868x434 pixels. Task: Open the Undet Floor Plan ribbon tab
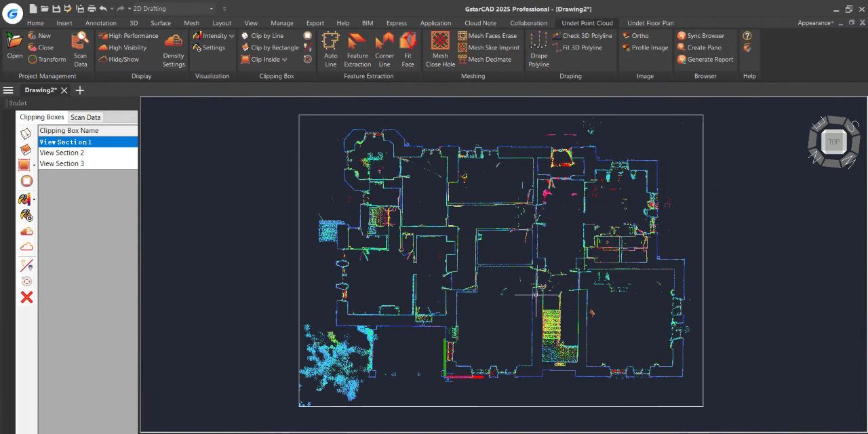point(650,23)
